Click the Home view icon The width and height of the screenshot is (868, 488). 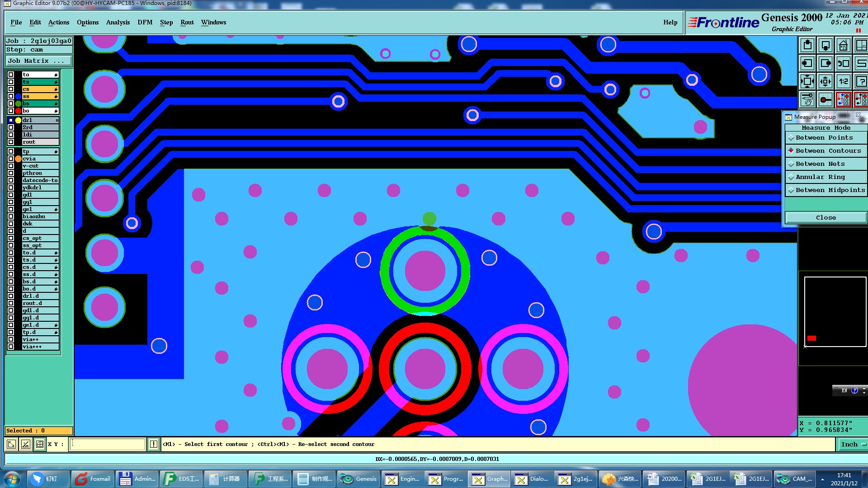pos(843,46)
